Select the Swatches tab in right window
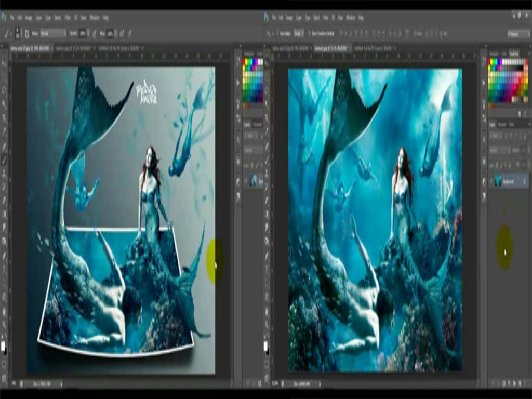532x399 pixels. tap(514, 54)
